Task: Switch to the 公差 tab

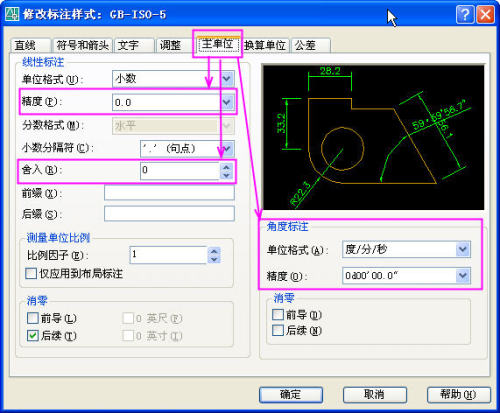Action: click(x=310, y=45)
